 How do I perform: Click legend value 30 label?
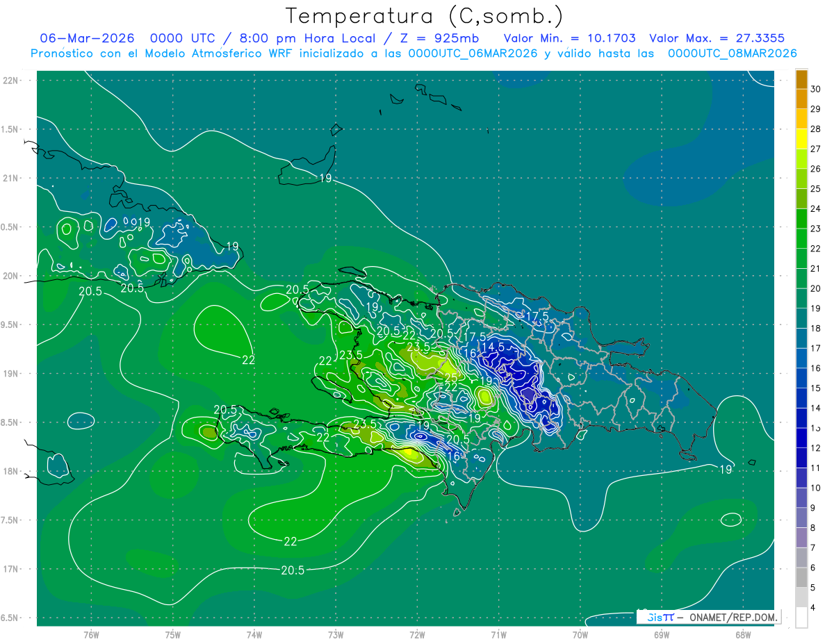tap(816, 89)
